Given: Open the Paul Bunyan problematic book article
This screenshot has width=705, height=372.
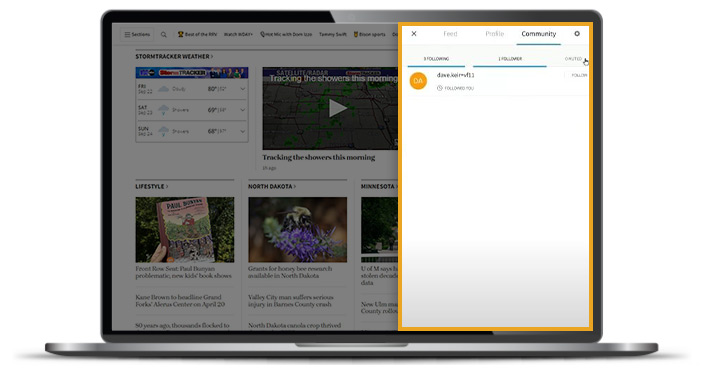Looking at the screenshot, I should [183, 272].
